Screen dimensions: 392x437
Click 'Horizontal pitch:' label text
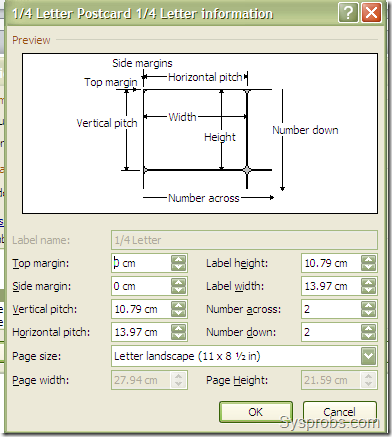tap(51, 332)
